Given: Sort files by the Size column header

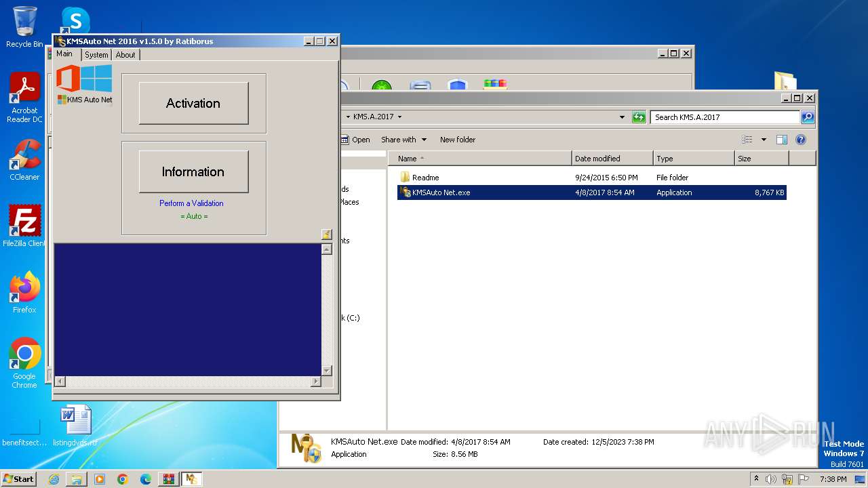Looking at the screenshot, I should point(762,159).
